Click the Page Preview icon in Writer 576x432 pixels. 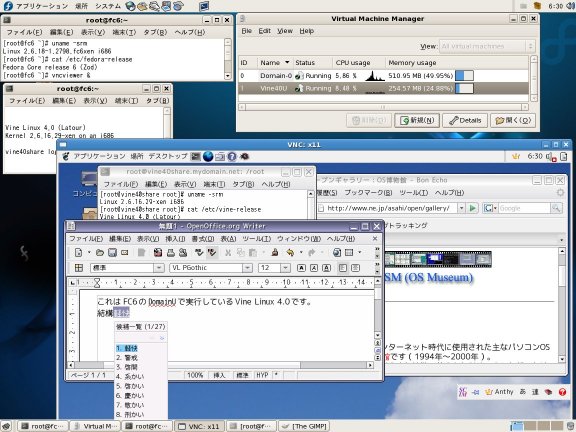coord(183,252)
